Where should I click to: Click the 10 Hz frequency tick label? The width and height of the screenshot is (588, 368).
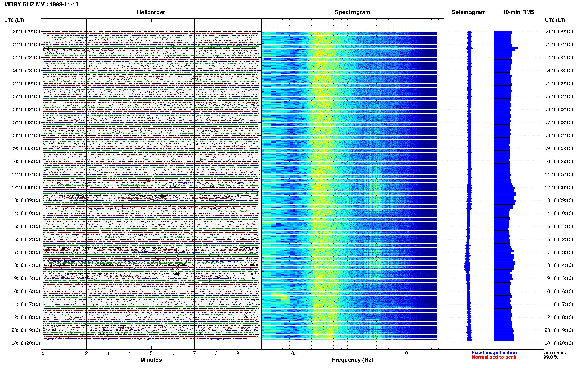click(x=405, y=353)
